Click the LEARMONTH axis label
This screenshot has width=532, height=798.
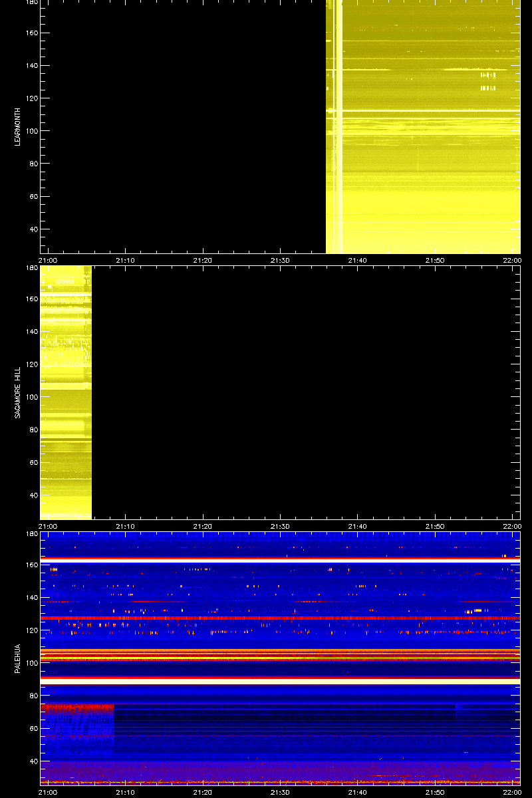point(18,127)
